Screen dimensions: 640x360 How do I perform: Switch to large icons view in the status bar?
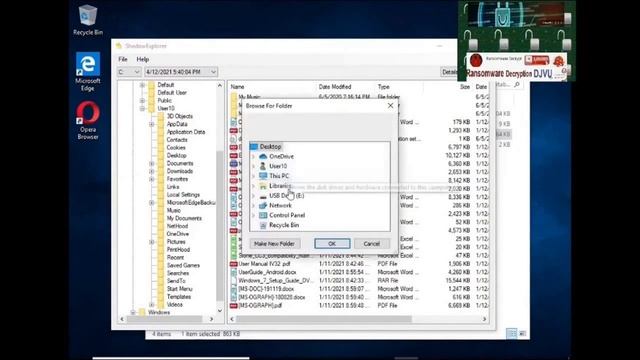(522, 334)
